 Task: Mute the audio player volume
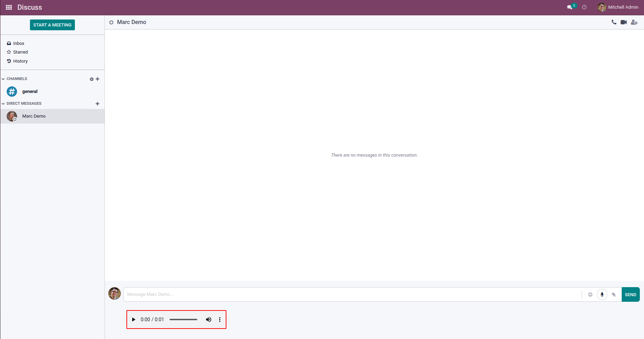[x=209, y=320]
